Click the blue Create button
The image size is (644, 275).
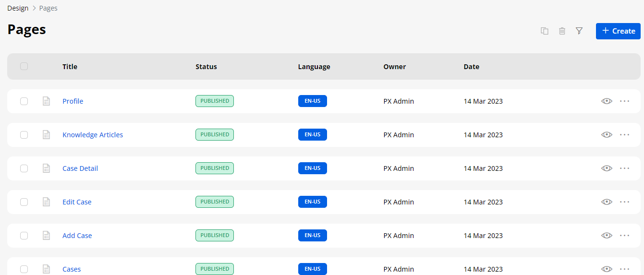click(x=618, y=31)
